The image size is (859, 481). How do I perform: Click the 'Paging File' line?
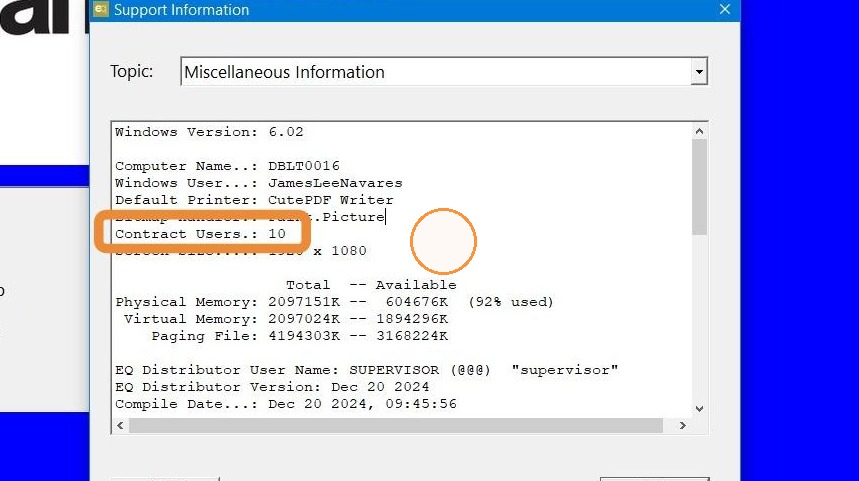(300, 336)
